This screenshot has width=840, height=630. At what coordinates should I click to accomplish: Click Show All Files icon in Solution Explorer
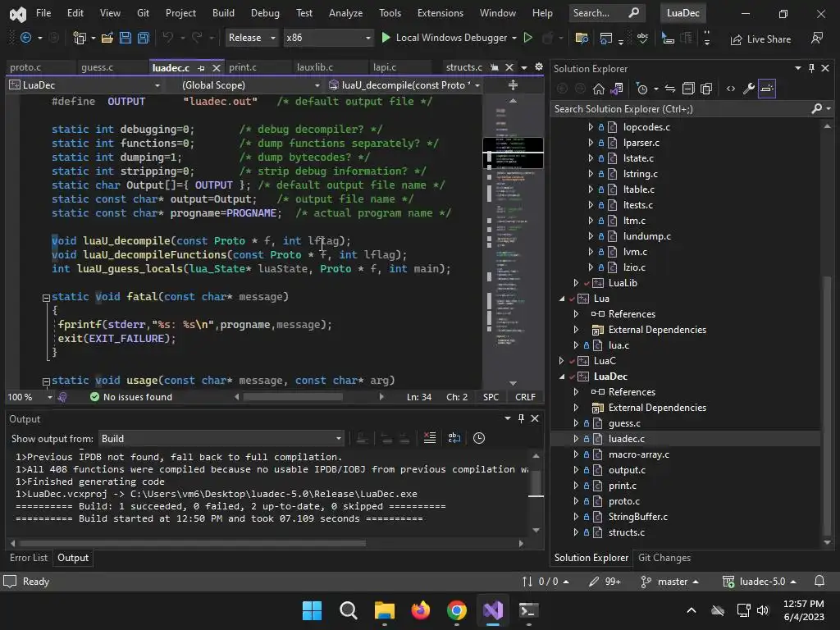click(x=706, y=89)
